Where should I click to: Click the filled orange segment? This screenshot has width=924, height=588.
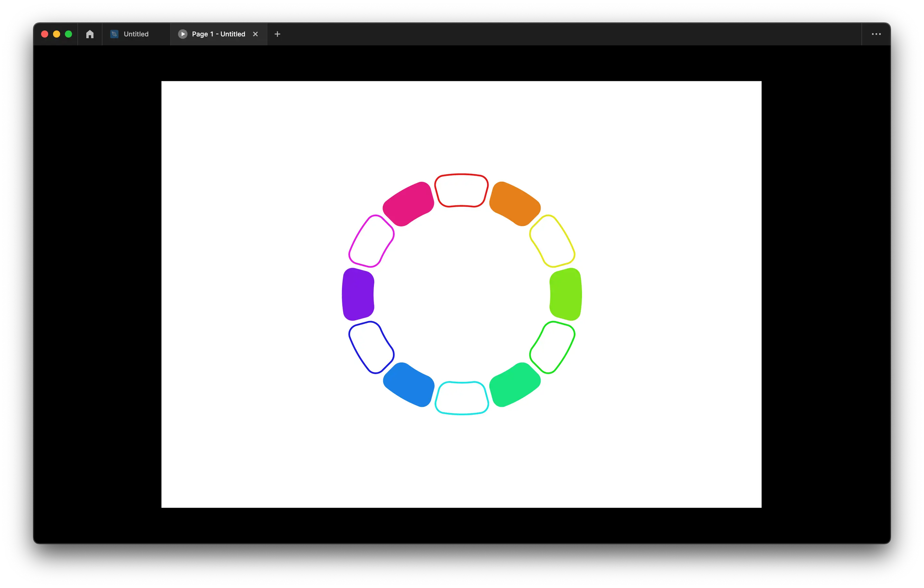tap(515, 204)
